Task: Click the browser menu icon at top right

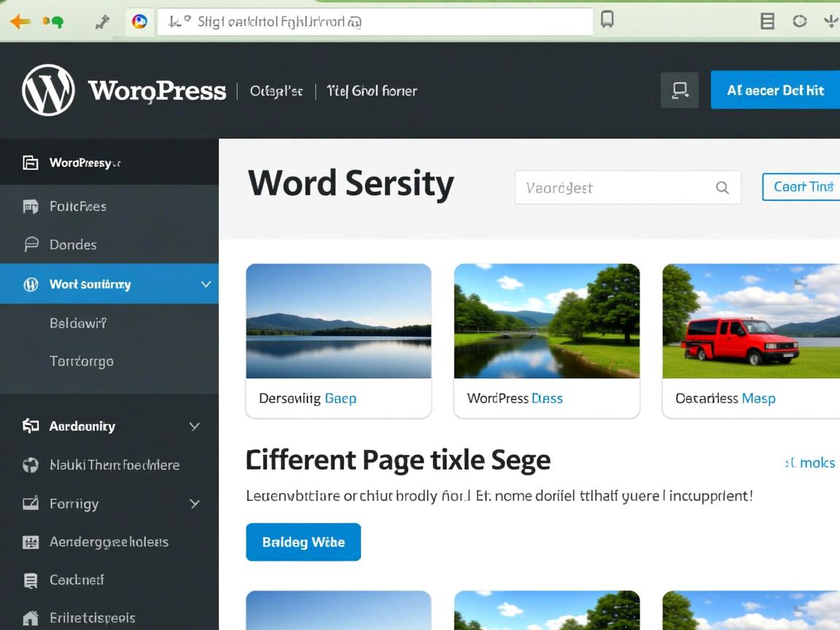Action: [x=767, y=21]
